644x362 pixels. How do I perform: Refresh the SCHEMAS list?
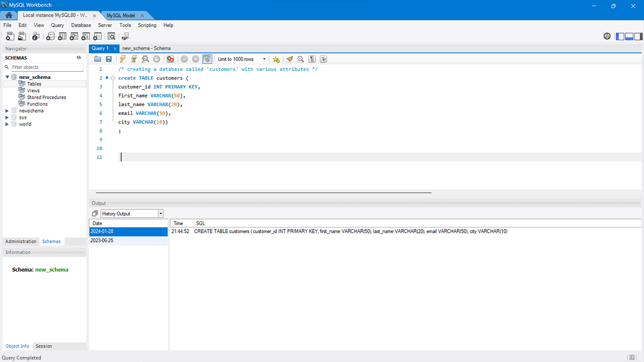point(78,57)
